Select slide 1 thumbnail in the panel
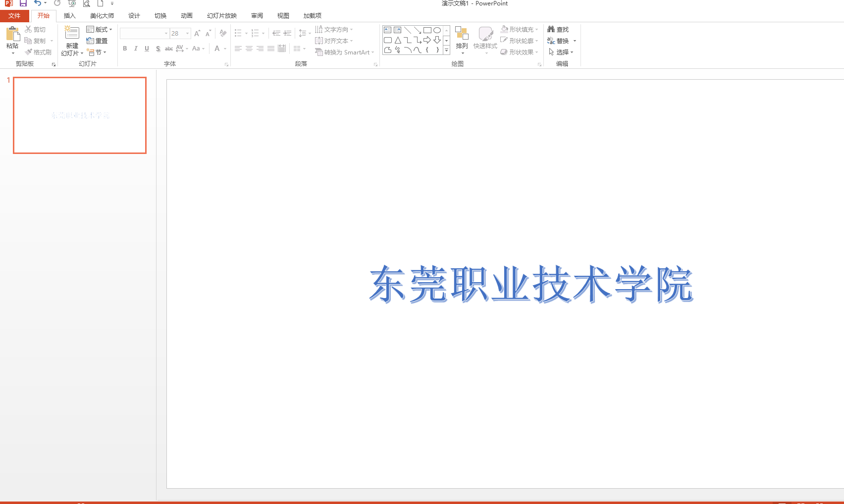The width and height of the screenshot is (844, 504). click(80, 115)
